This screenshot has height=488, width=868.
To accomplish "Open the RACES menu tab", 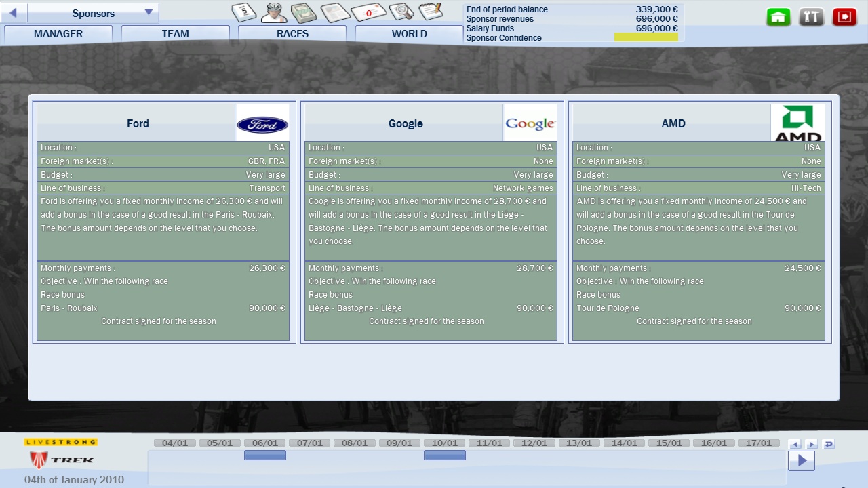I will coord(292,34).
